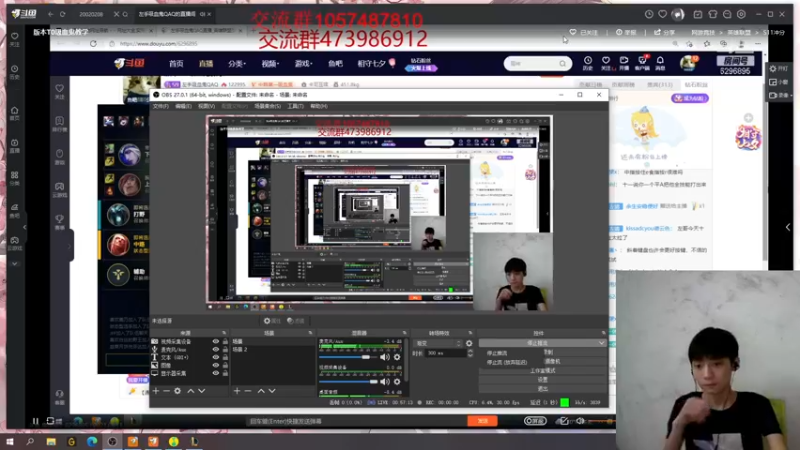Move selected source up in OBS
Viewport: 800px width, 450px height.
click(x=190, y=391)
